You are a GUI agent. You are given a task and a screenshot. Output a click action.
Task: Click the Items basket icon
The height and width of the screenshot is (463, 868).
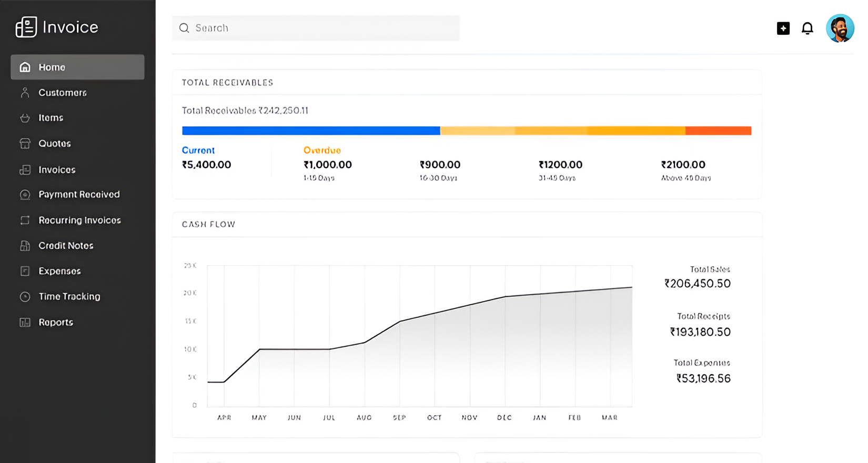(x=25, y=118)
